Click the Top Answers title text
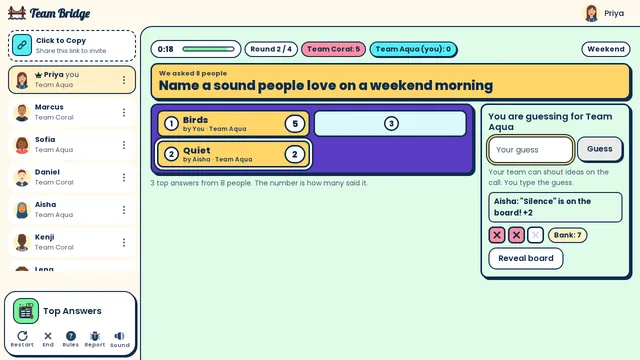The width and height of the screenshot is (640, 360). pos(72,311)
